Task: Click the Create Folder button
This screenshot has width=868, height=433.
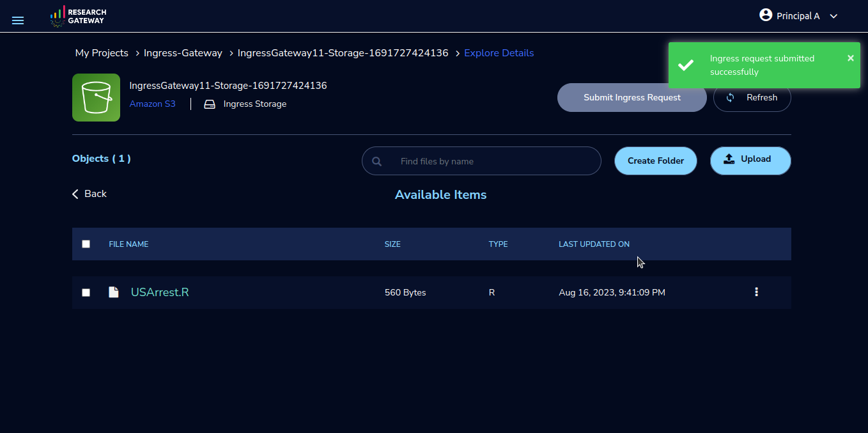Action: tap(656, 161)
